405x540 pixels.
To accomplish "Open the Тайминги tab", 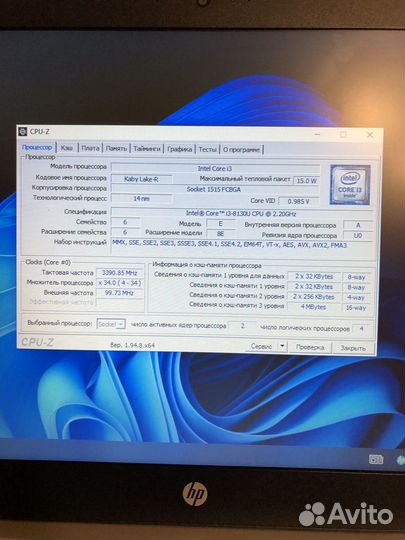I will (x=147, y=149).
